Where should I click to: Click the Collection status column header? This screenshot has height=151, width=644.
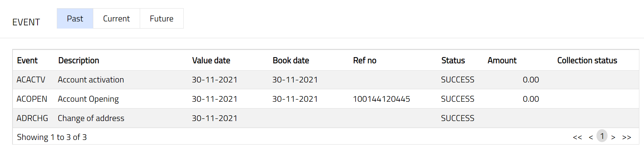tap(587, 60)
